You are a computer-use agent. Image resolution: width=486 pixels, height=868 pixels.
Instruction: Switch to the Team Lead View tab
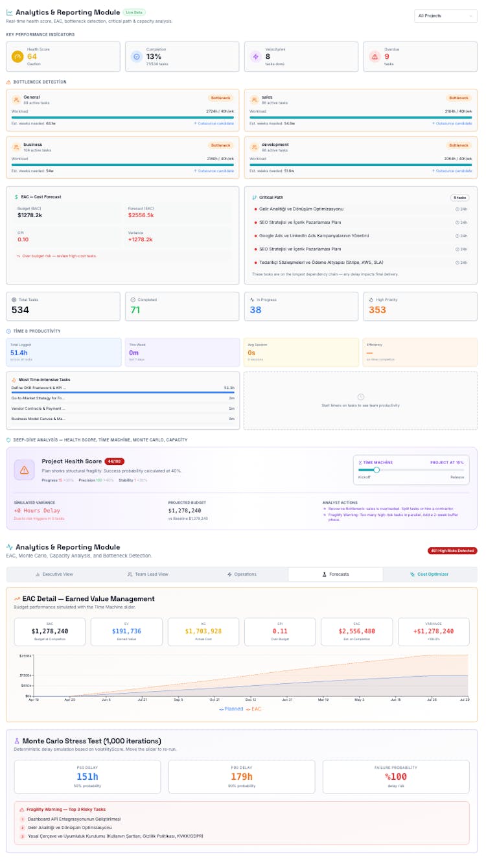click(x=147, y=574)
